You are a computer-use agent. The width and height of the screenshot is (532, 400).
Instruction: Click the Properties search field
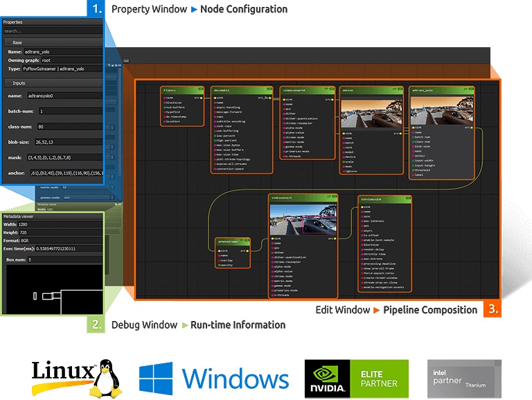(52, 31)
